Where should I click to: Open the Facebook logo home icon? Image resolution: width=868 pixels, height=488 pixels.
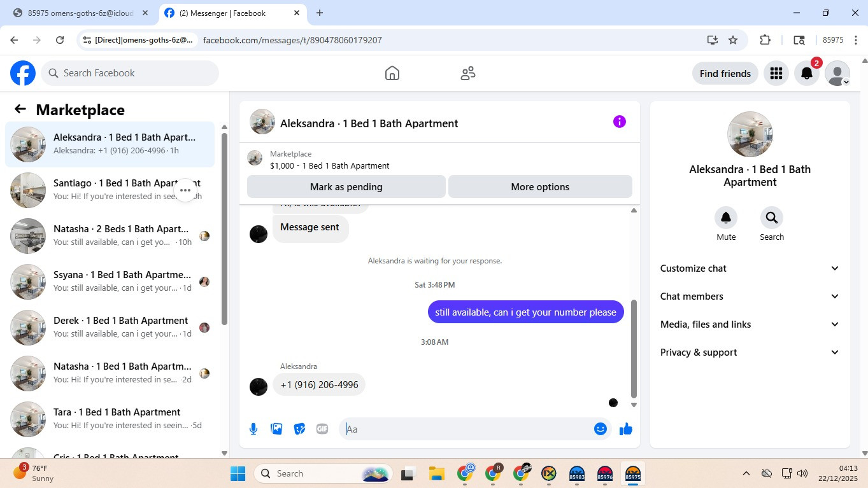(x=23, y=73)
